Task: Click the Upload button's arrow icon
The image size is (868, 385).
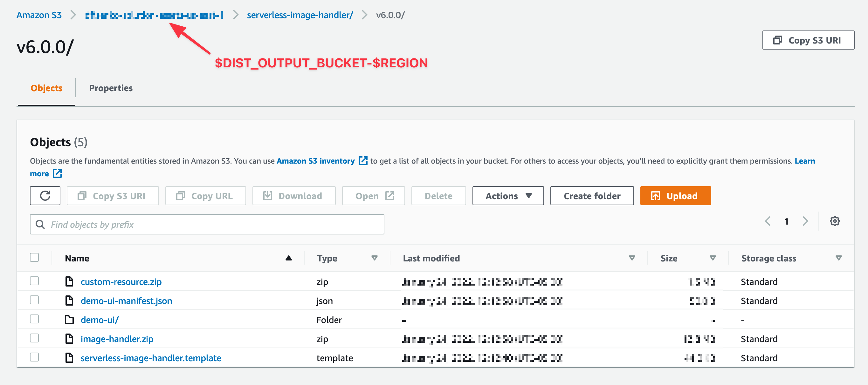Action: pos(656,196)
